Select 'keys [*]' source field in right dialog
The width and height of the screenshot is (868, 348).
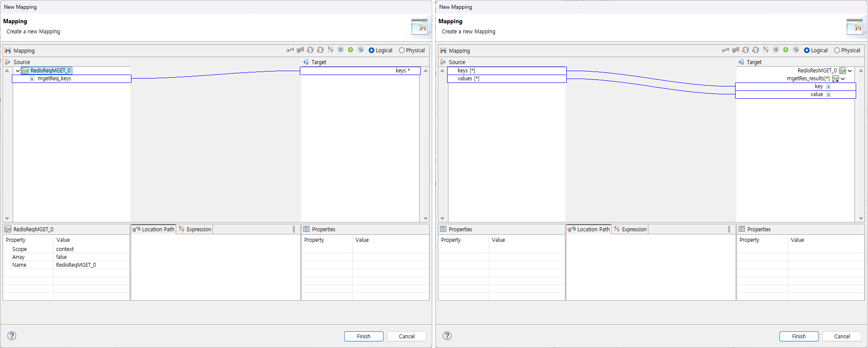[x=507, y=71]
